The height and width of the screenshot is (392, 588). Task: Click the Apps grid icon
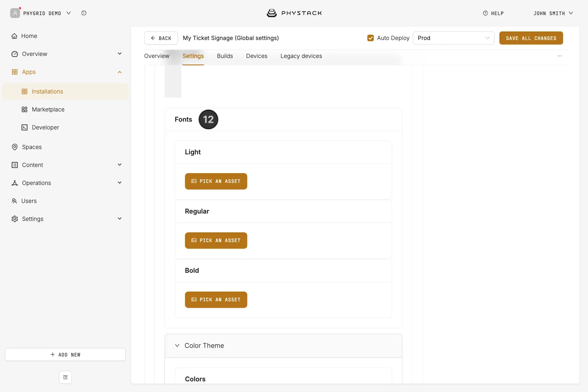point(15,72)
